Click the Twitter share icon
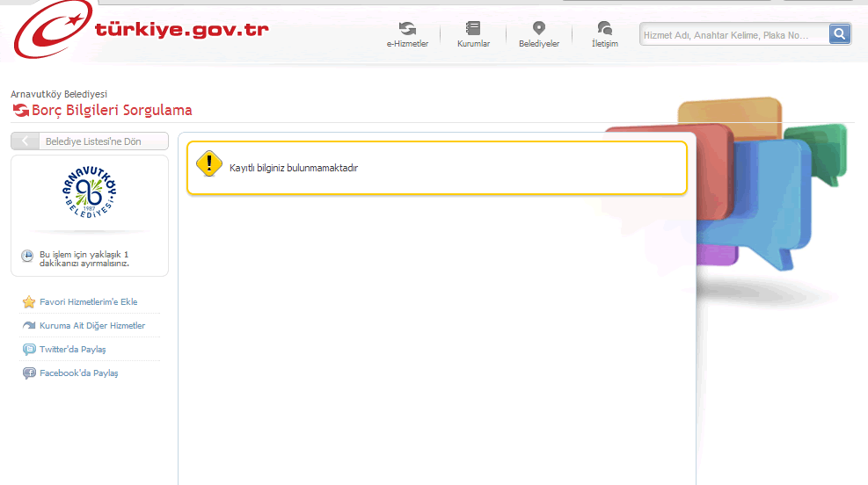Image resolution: width=868 pixels, height=485 pixels. point(29,350)
